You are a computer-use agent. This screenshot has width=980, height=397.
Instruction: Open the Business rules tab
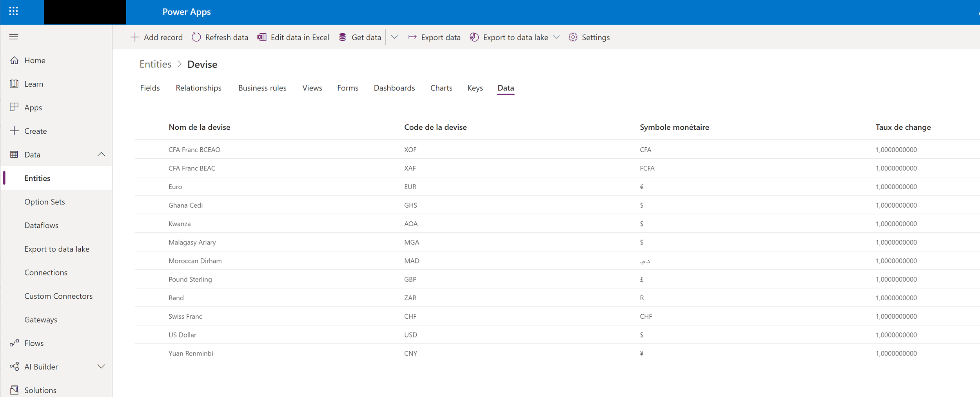point(263,88)
